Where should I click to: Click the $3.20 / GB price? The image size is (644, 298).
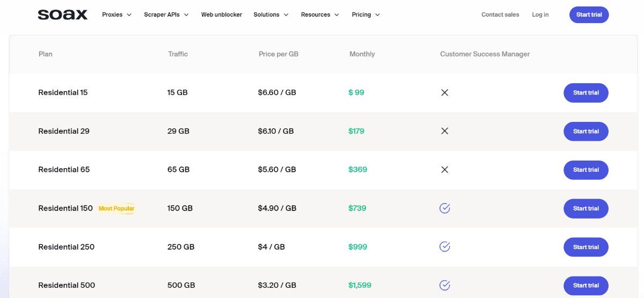click(277, 285)
